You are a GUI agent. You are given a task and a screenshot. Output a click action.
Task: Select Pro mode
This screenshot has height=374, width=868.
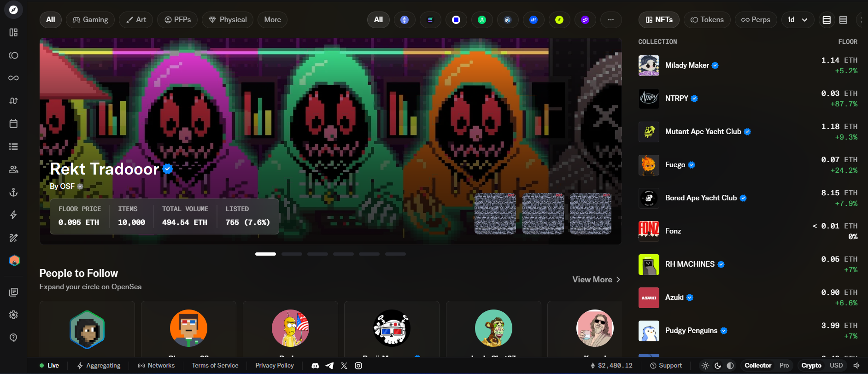pos(784,366)
